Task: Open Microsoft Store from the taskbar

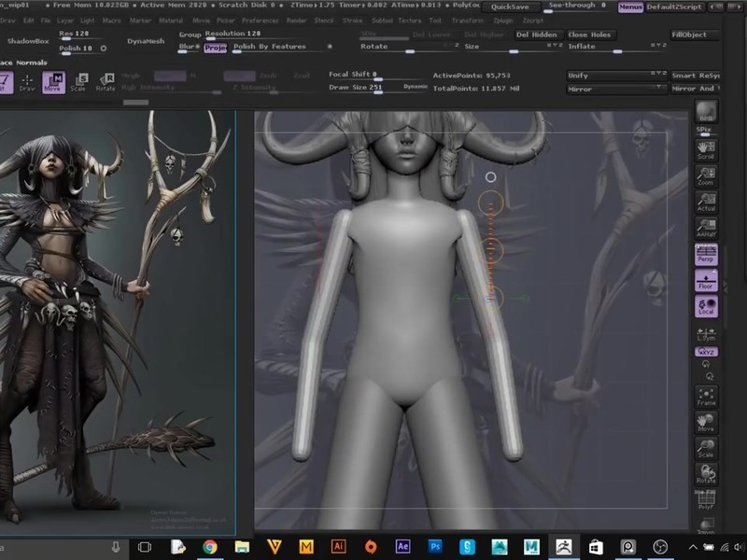Action: tap(596, 547)
